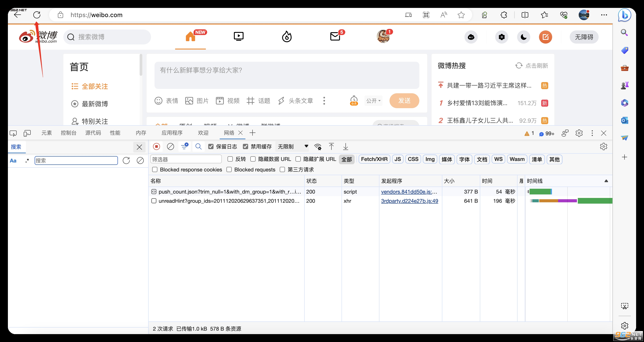Stop recording network log red button

[157, 146]
